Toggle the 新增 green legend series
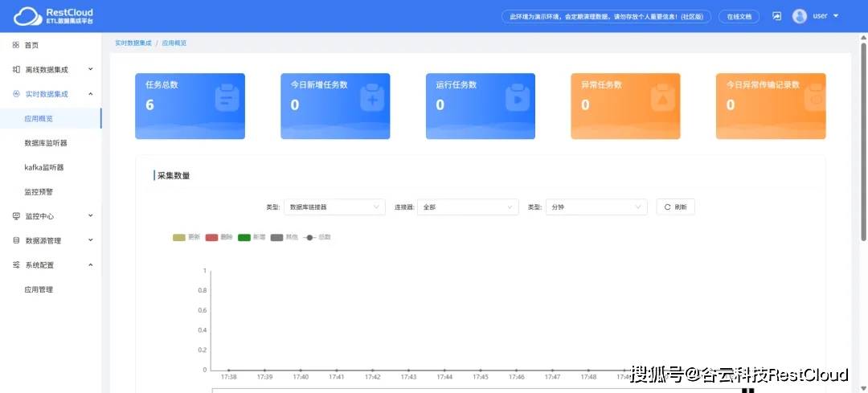This screenshot has height=393, width=868. pos(252,237)
